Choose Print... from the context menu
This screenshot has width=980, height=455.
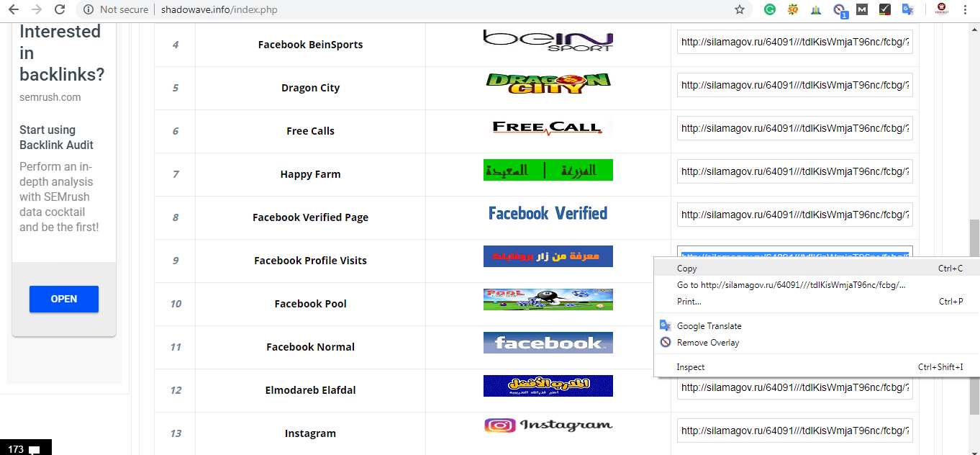tap(817, 302)
